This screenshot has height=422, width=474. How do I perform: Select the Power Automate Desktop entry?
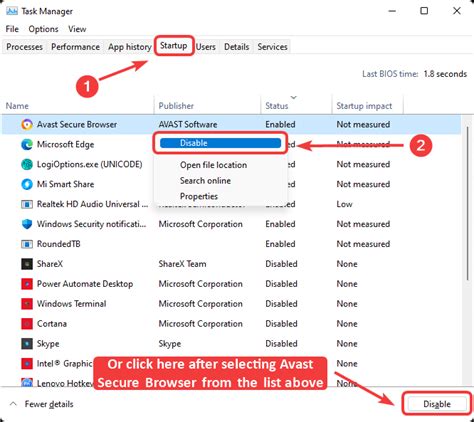coord(85,284)
